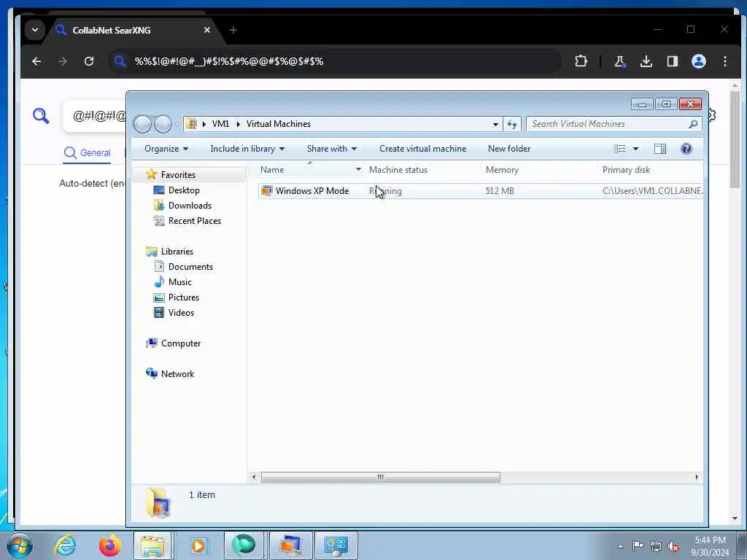747x560 pixels.
Task: Open the Share with dropdown
Action: [x=332, y=149]
